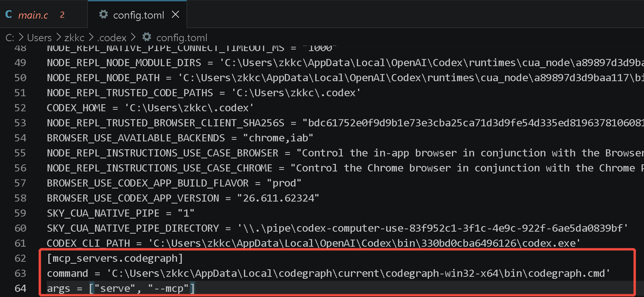
Task: Place cursor on NODE_REPL_TRUSTED_CODE_PATHS key
Action: tap(130, 93)
